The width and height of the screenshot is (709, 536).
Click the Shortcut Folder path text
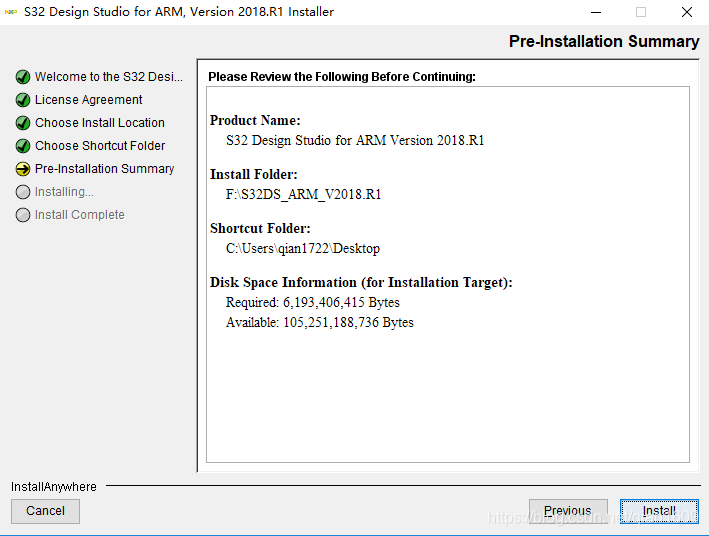click(x=302, y=248)
